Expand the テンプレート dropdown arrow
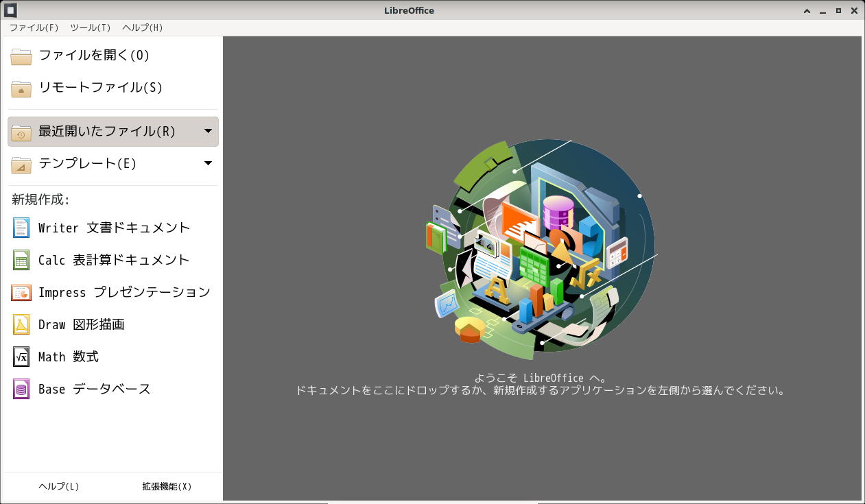 [209, 163]
